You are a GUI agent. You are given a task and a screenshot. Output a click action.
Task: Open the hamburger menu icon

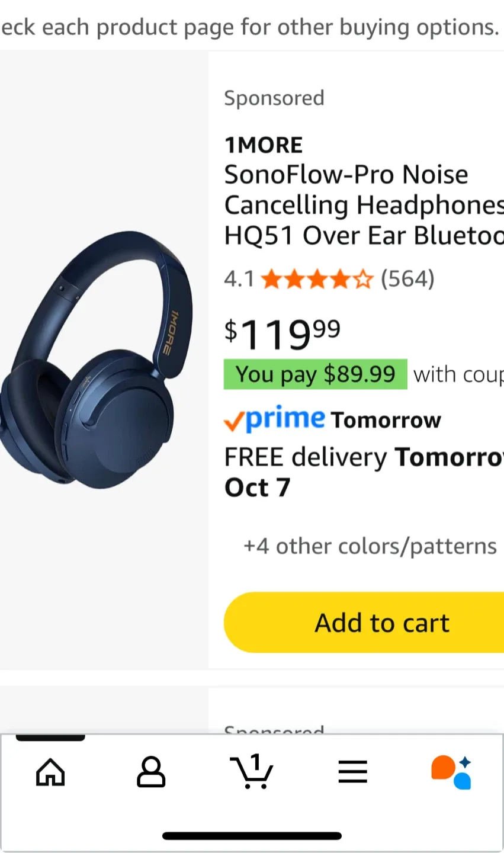pos(352,772)
